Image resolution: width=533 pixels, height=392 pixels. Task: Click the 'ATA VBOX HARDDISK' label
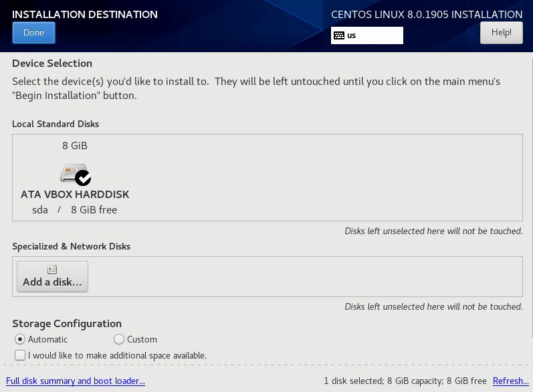[x=75, y=195]
